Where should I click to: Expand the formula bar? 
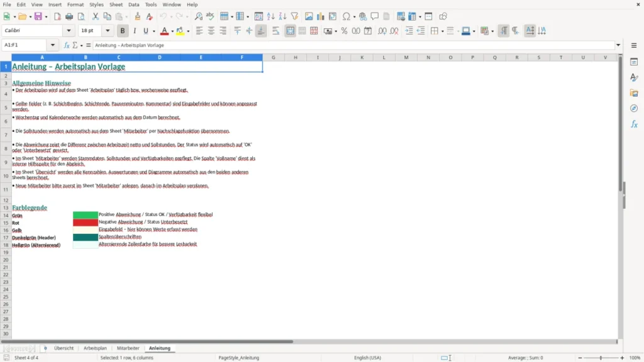pyautogui.click(x=618, y=45)
